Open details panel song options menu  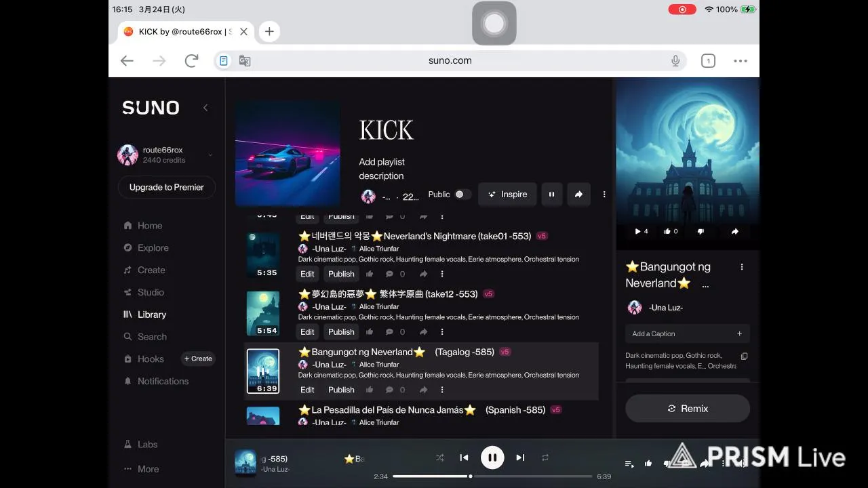pos(742,267)
